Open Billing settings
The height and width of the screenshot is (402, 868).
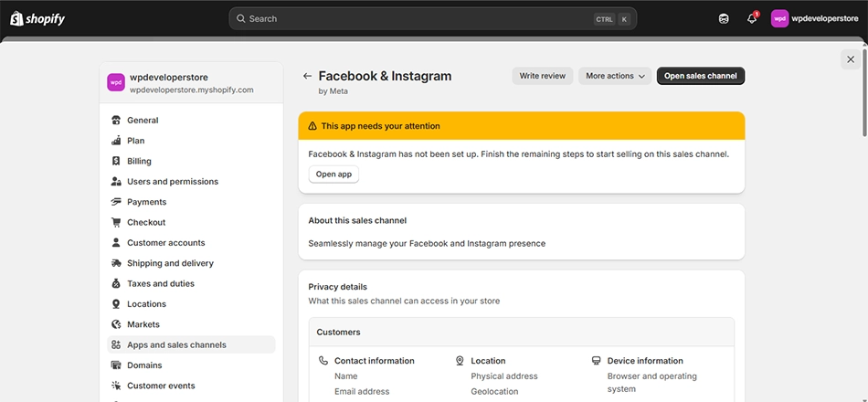[x=191, y=161]
